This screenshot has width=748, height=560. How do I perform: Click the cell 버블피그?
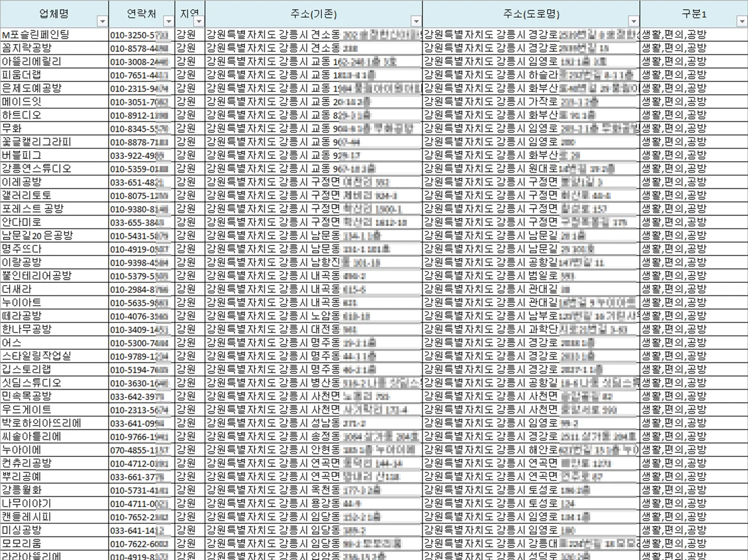54,155
